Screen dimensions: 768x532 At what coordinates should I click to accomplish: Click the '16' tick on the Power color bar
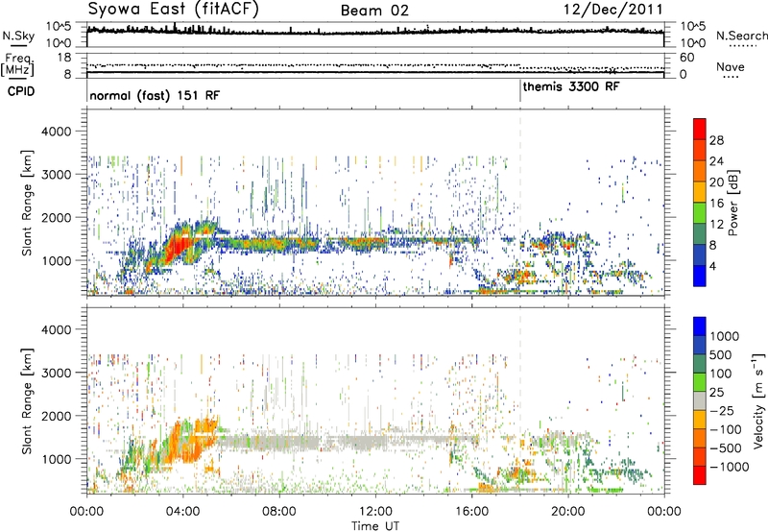(x=716, y=204)
